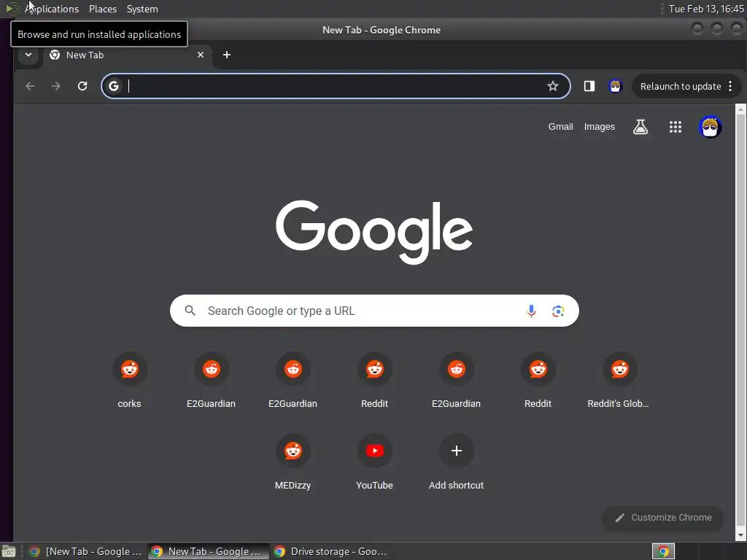The image size is (747, 560).
Task: Click the Google G icon in address bar
Action: pos(113,86)
